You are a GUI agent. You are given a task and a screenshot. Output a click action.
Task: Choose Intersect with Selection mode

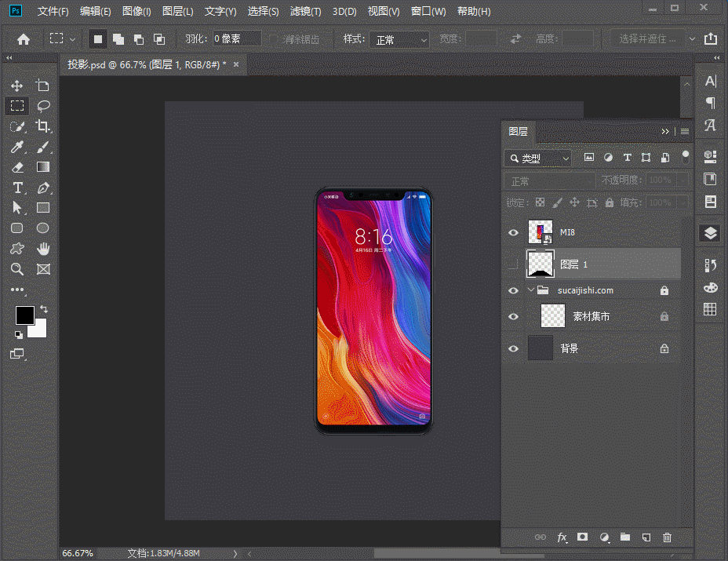point(159,39)
